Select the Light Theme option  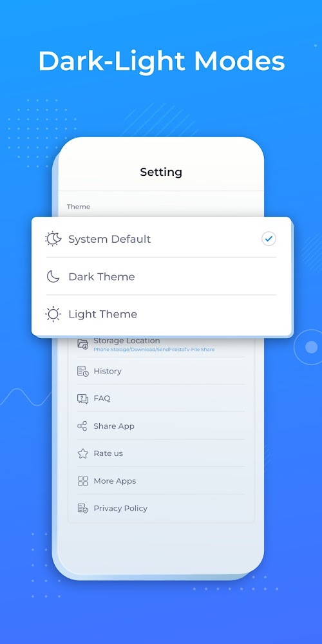[162, 314]
